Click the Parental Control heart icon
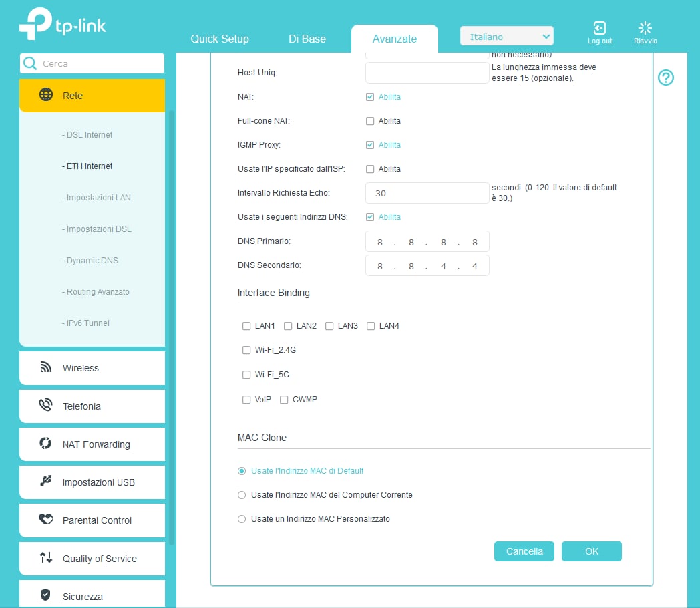 (x=46, y=520)
